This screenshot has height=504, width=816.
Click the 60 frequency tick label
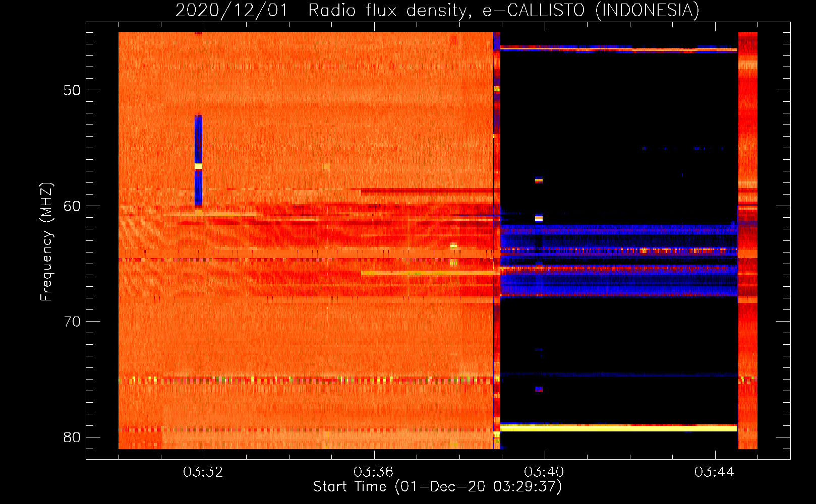click(72, 206)
